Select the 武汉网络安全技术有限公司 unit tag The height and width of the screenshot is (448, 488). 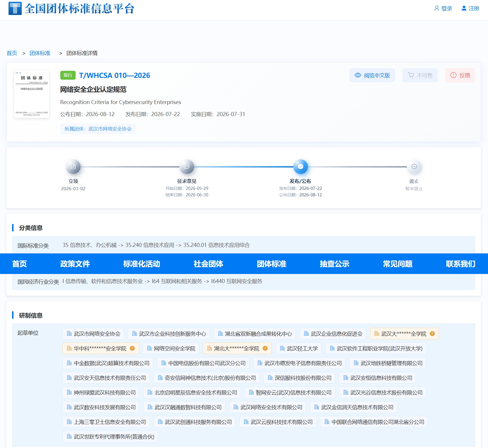coord(268,407)
